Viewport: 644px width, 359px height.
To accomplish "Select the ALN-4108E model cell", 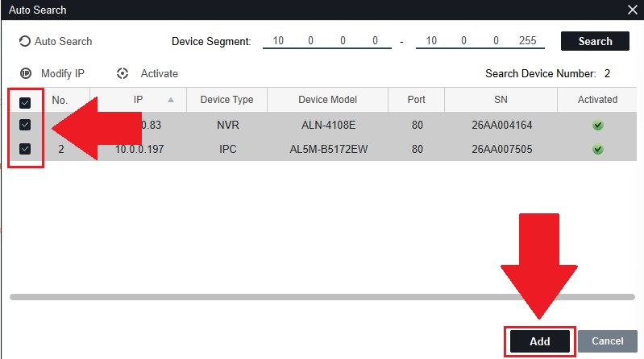I will pyautogui.click(x=328, y=125).
